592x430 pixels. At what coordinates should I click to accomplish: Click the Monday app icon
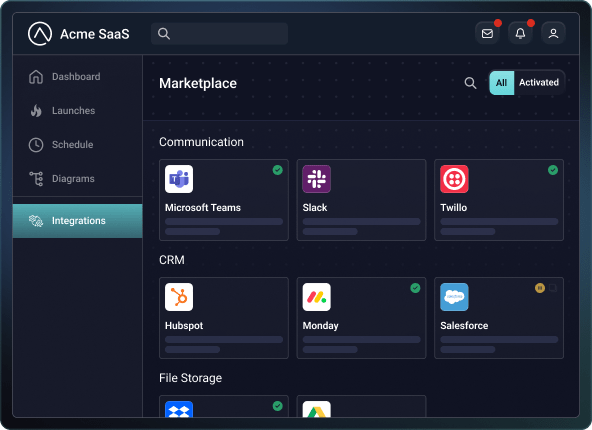[x=316, y=297]
